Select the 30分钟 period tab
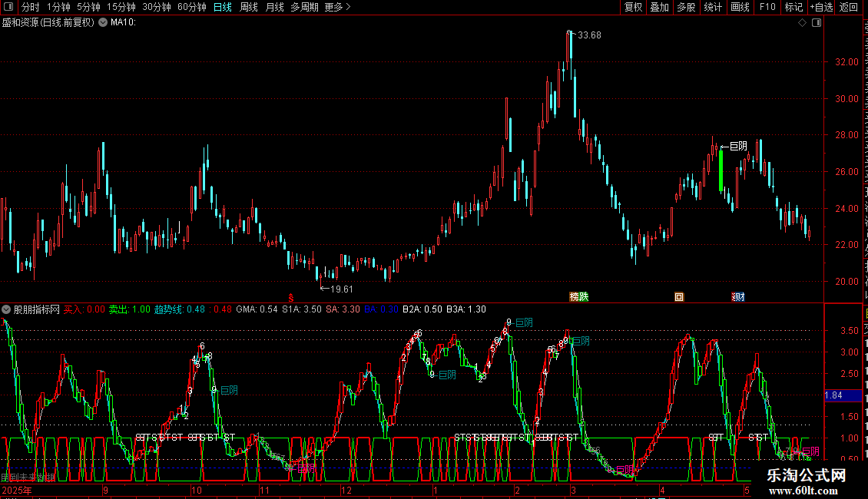The width and height of the screenshot is (868, 499). click(157, 7)
